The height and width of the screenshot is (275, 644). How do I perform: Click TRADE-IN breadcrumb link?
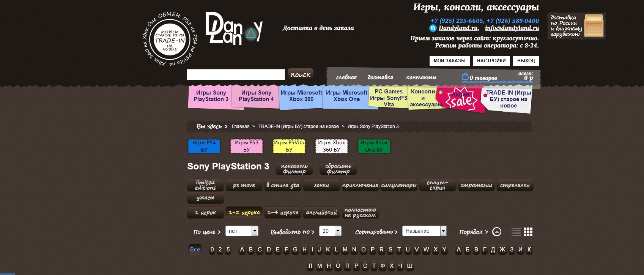(298, 126)
